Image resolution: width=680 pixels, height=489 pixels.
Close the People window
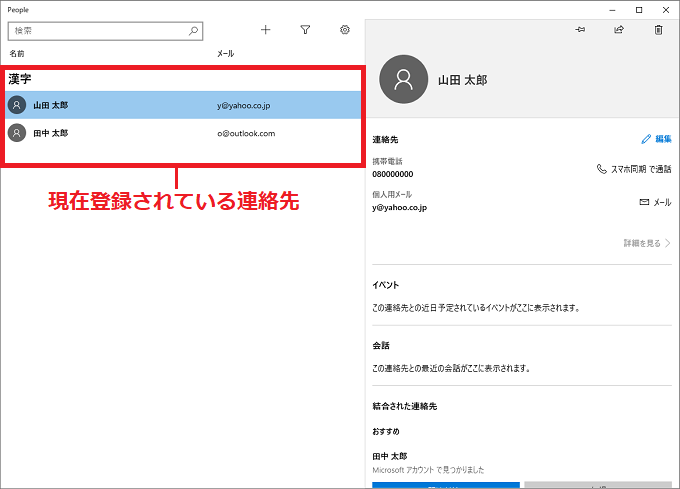point(666,10)
